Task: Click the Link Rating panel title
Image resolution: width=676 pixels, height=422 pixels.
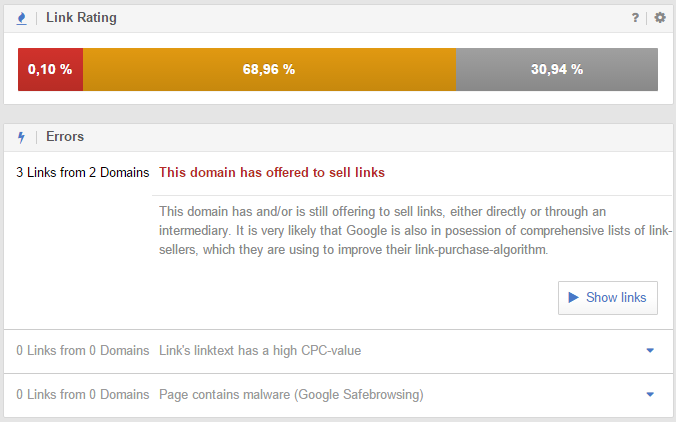Action: (81, 18)
